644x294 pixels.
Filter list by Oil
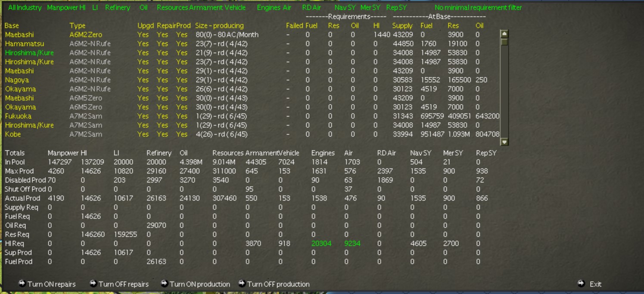click(143, 7)
